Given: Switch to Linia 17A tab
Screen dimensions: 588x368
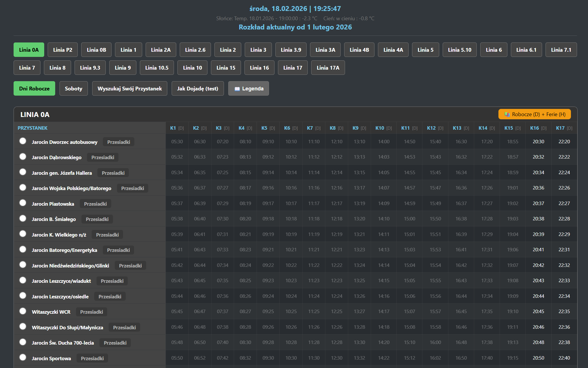Looking at the screenshot, I should click(328, 68).
